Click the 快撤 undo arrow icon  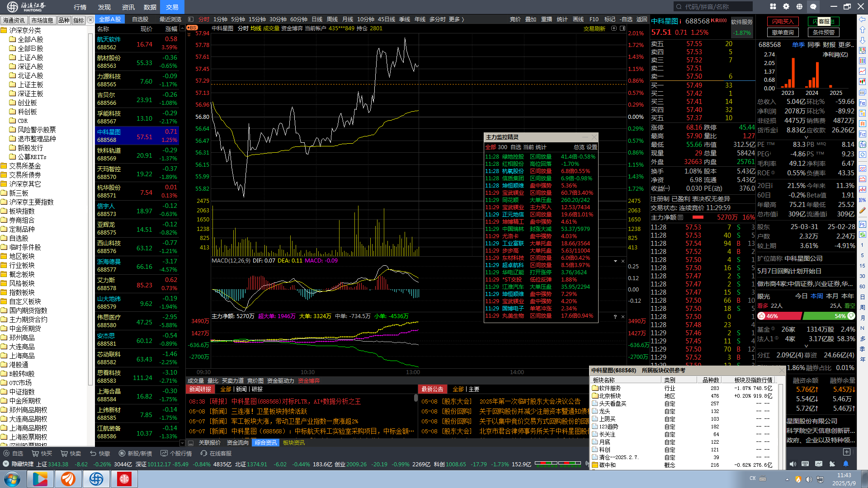(x=93, y=453)
